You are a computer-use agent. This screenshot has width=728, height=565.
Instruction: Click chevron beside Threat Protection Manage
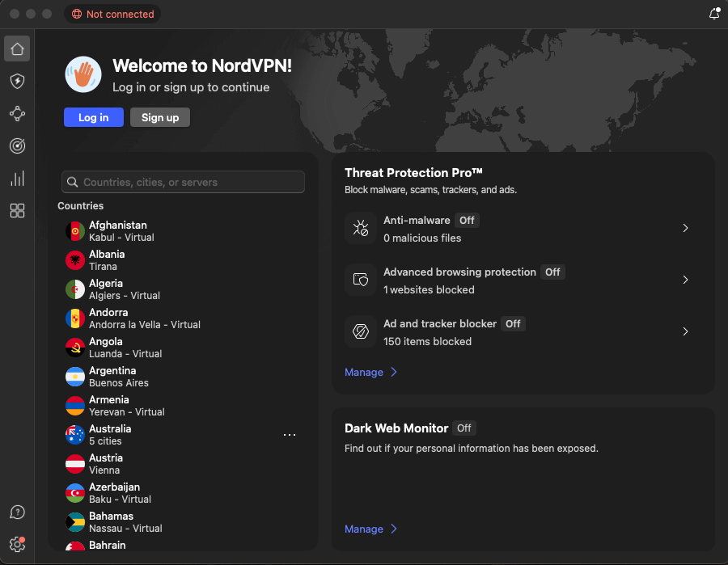394,372
